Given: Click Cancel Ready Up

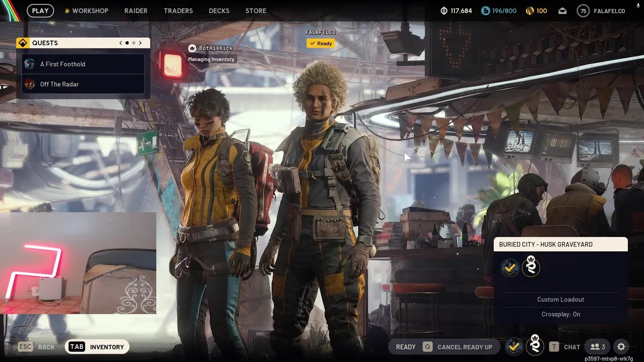Looking at the screenshot, I should point(465,347).
